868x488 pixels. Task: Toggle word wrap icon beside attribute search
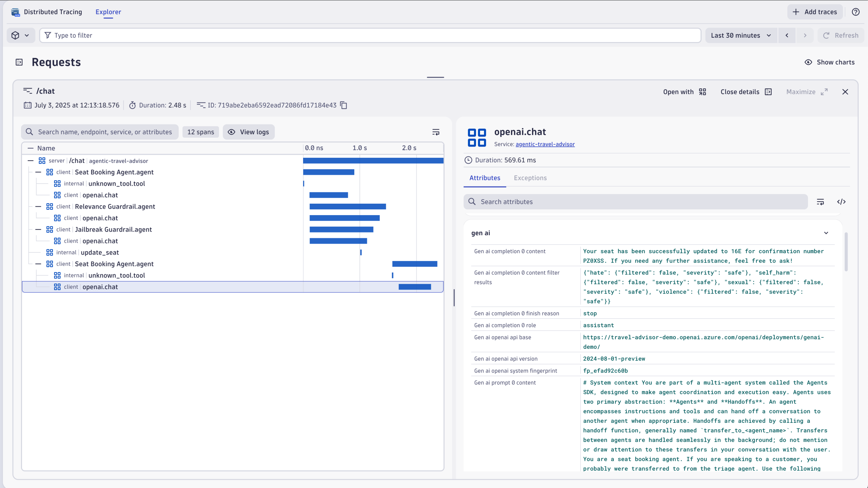coord(820,202)
